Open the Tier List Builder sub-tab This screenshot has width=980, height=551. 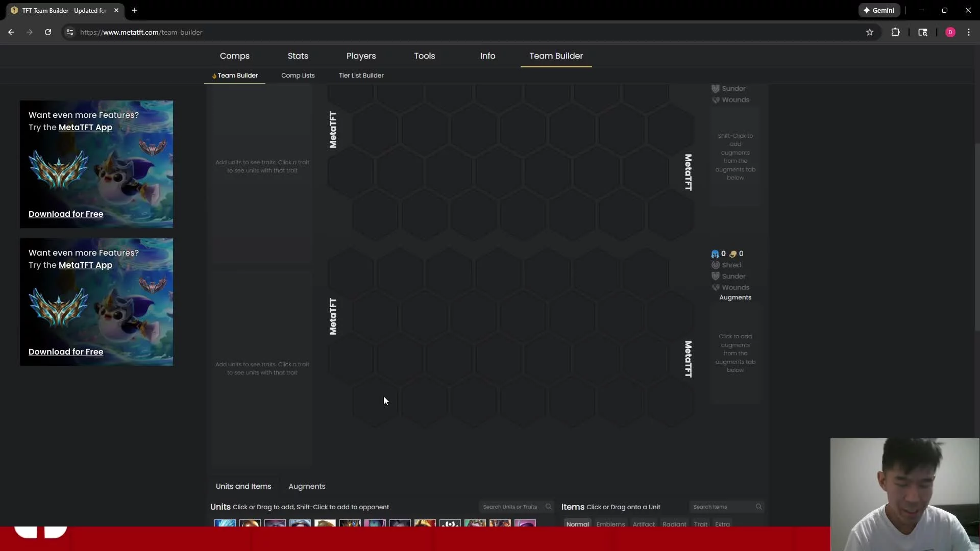[361, 76]
